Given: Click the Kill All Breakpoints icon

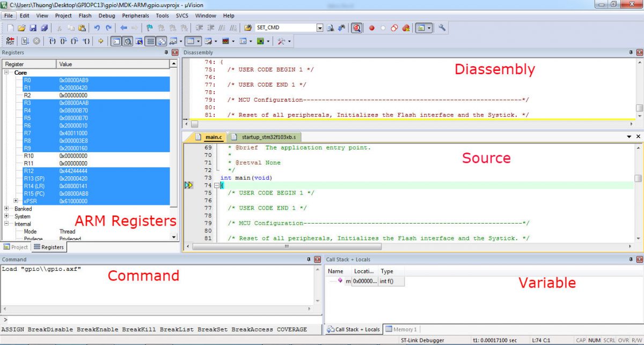Looking at the screenshot, I should [x=406, y=27].
